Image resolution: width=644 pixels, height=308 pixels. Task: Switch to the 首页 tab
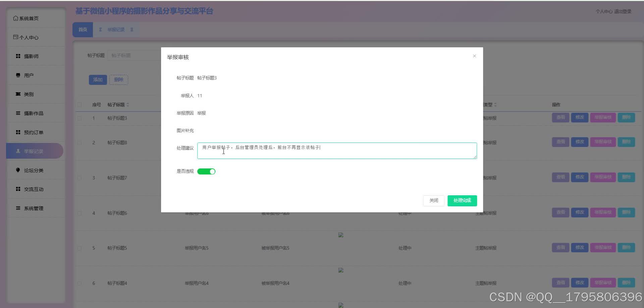pyautogui.click(x=82, y=30)
